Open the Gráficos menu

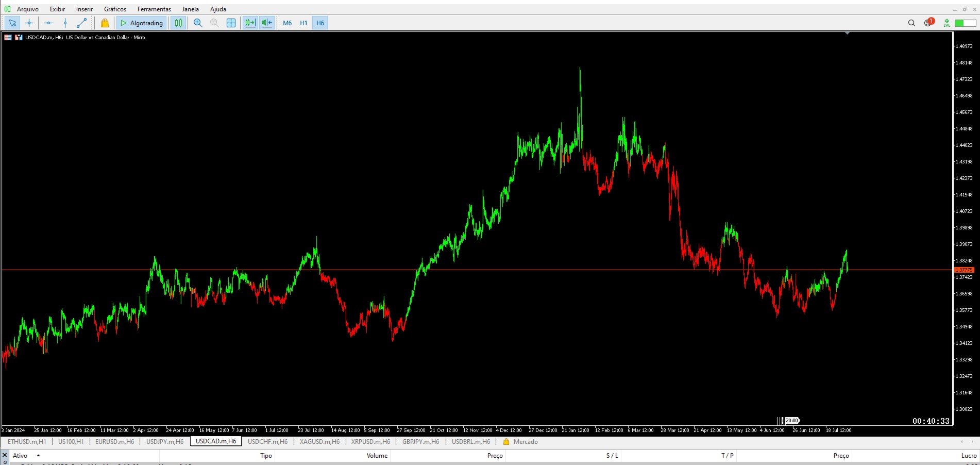(115, 9)
